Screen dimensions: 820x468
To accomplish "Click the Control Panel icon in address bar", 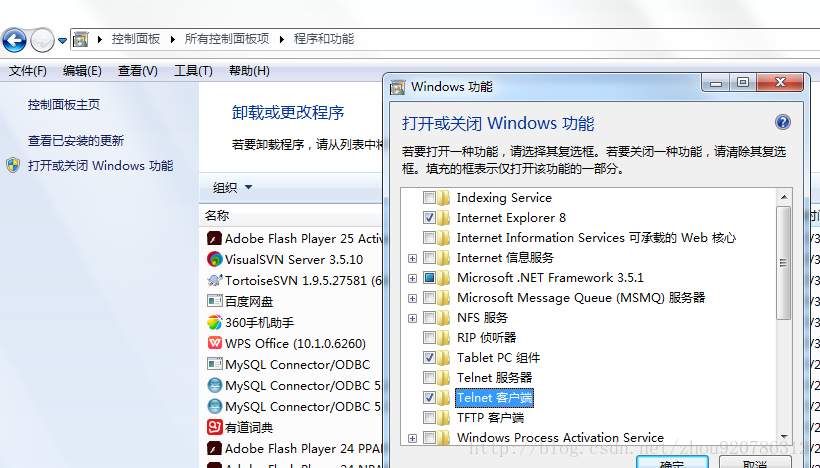I will 81,39.
